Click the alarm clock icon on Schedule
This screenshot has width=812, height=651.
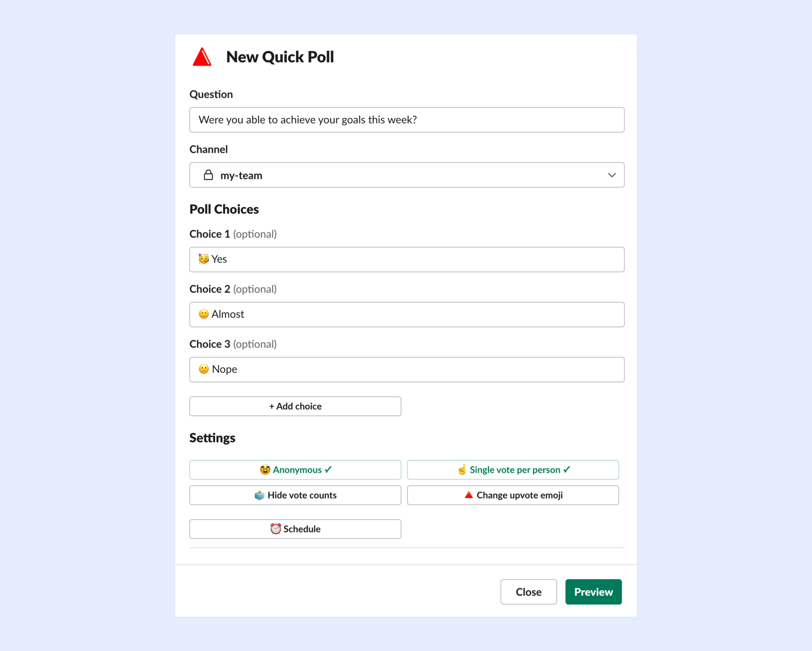pyautogui.click(x=276, y=529)
